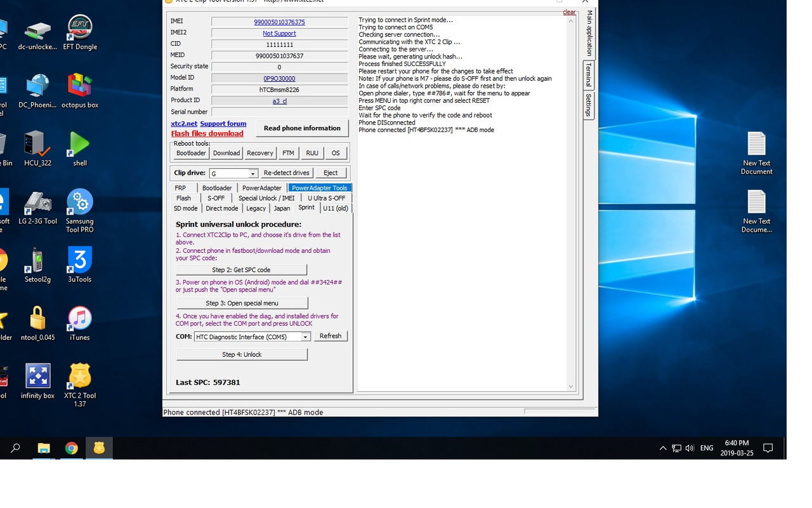
Task: Open File Explorer from taskbar
Action: (x=43, y=448)
